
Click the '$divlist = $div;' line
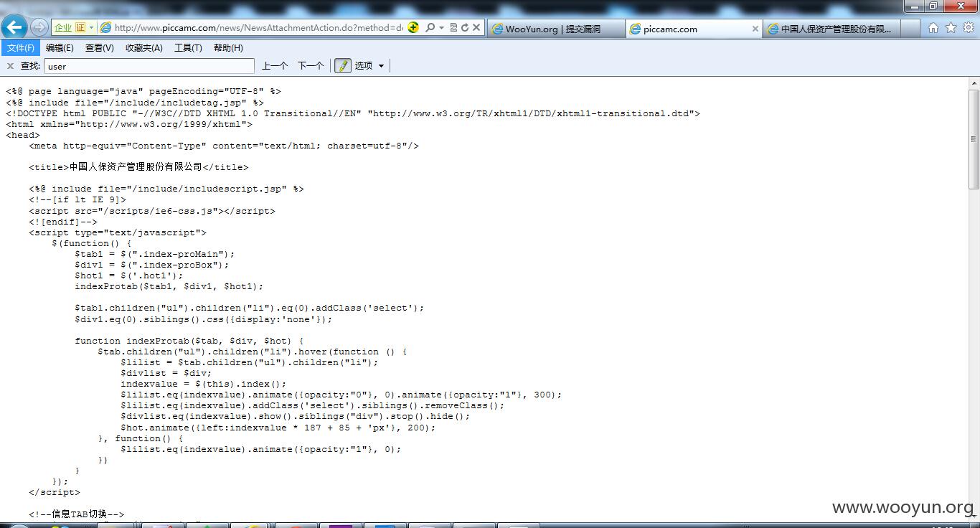coord(166,373)
